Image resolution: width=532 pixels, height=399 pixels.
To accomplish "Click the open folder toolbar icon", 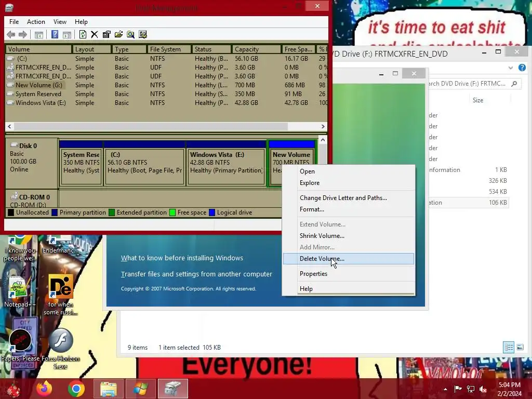I will [118, 34].
